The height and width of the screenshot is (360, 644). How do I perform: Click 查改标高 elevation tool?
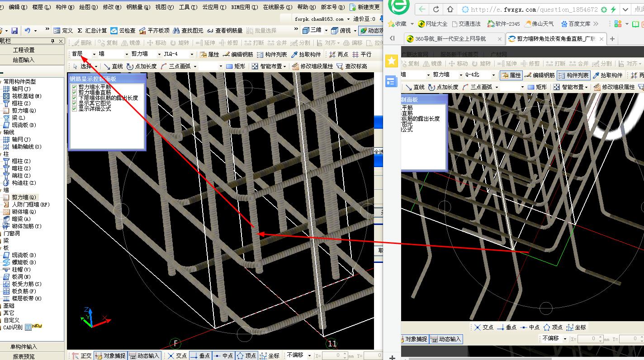click(x=352, y=66)
